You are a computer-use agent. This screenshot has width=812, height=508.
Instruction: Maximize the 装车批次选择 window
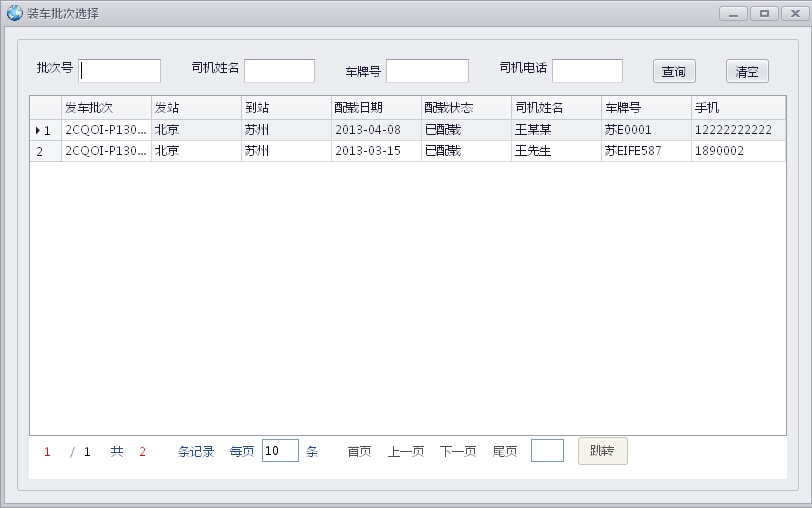tap(764, 13)
